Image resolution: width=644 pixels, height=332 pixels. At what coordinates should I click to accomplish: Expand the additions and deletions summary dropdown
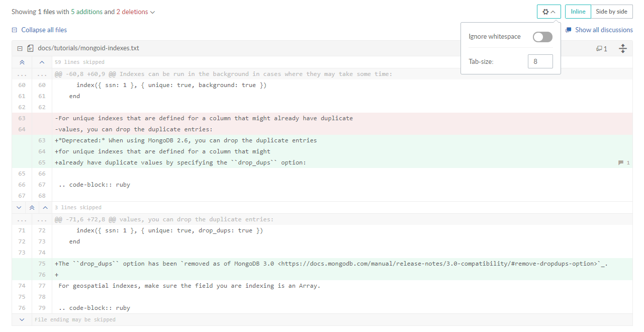[x=153, y=12]
